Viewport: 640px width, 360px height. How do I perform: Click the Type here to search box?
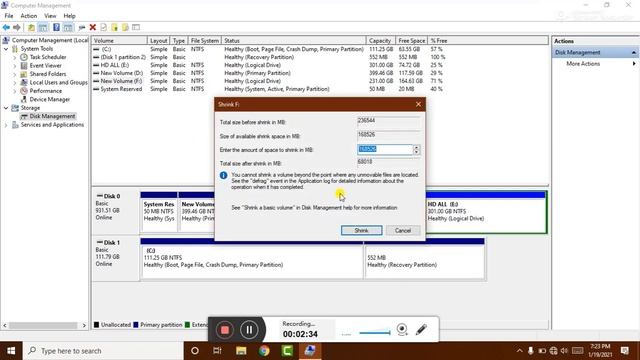(104, 351)
